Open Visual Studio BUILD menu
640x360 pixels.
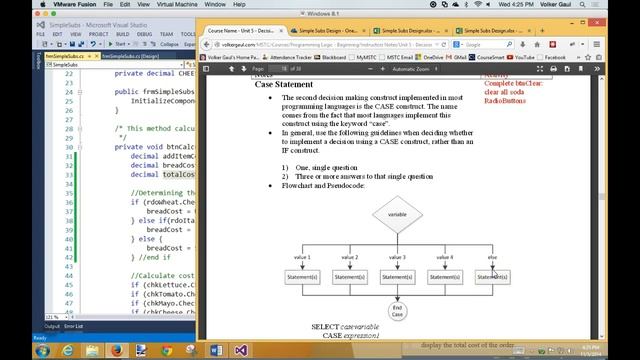point(122,34)
